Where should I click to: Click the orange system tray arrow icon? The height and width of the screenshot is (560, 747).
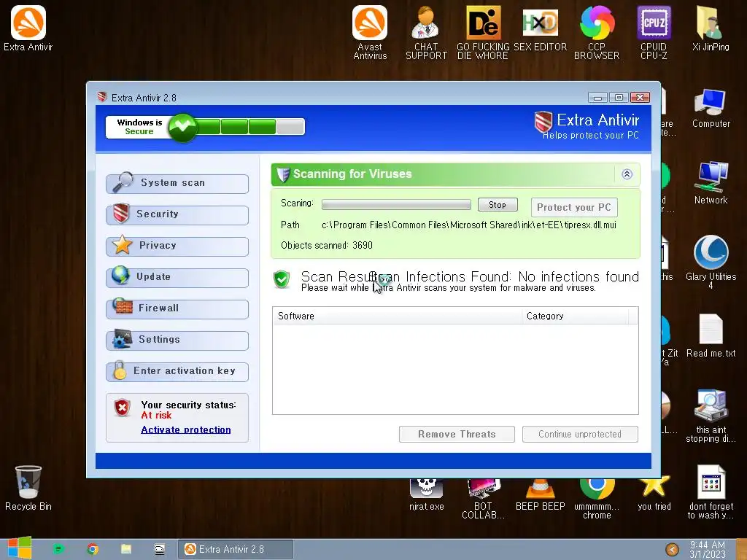[x=672, y=550]
